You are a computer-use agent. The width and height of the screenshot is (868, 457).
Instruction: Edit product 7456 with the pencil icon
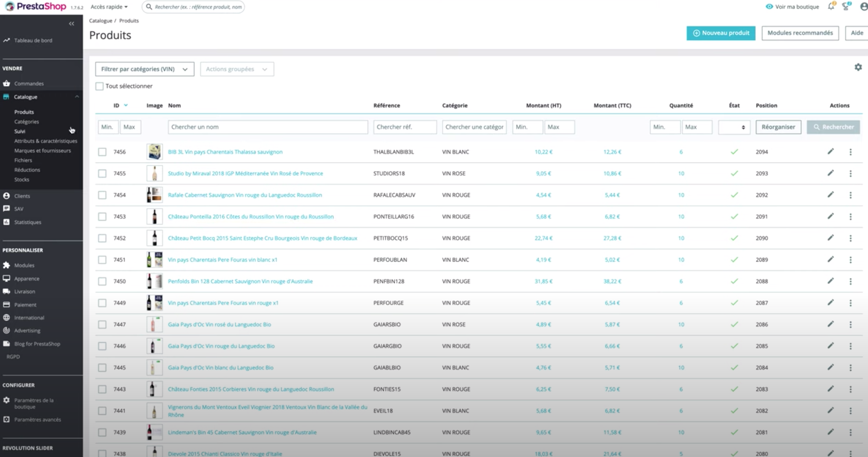point(831,151)
